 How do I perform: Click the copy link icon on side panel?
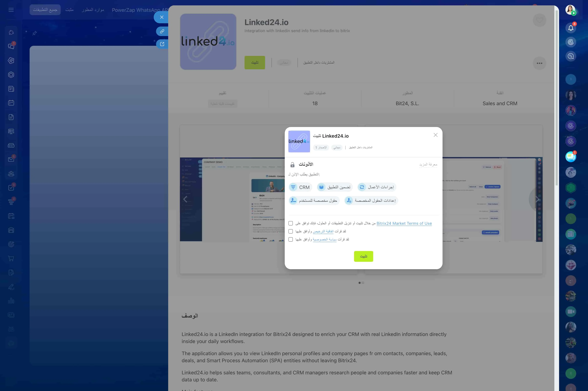point(162,31)
